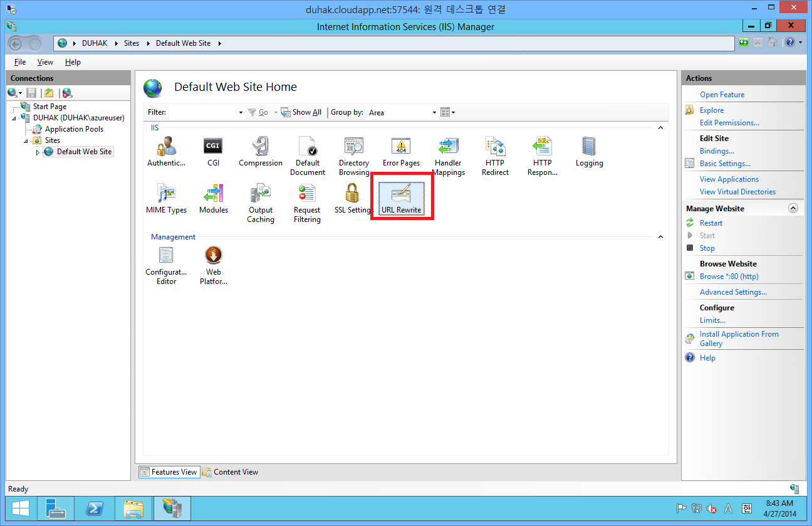Open Basic Settings action link
This screenshot has width=812, height=526.
(x=725, y=164)
